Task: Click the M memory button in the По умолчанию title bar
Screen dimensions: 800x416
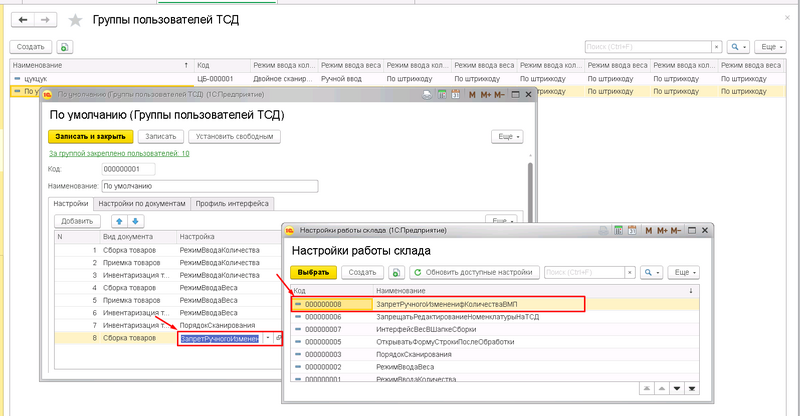Action: (472, 94)
